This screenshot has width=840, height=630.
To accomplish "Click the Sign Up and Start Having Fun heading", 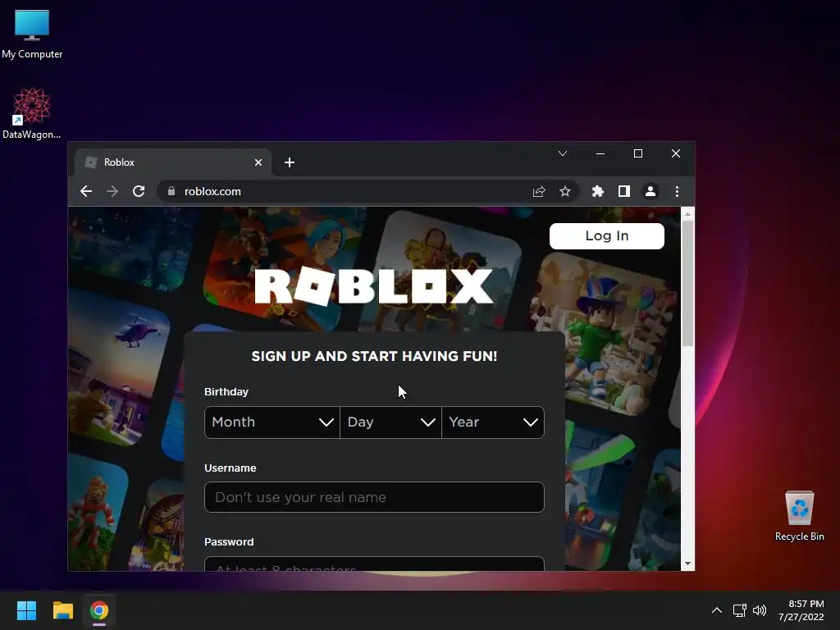I will 374,356.
